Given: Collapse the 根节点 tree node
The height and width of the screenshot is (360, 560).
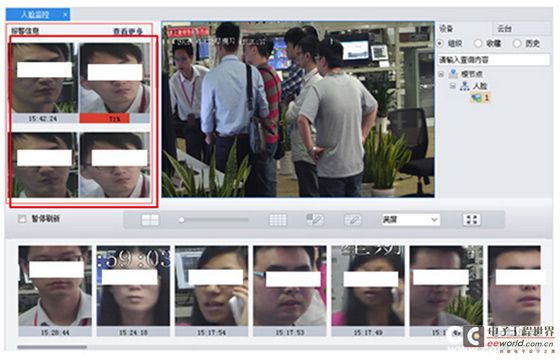Looking at the screenshot, I should point(441,74).
